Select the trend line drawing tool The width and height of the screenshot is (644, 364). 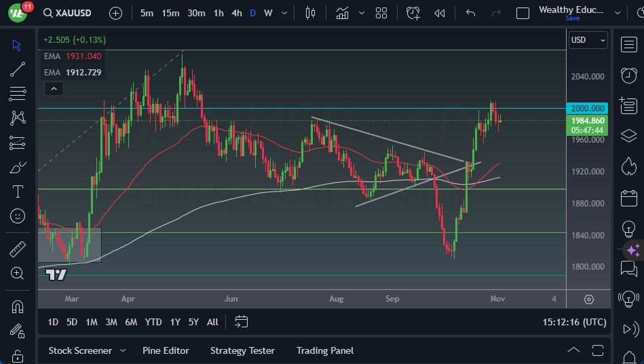18,69
